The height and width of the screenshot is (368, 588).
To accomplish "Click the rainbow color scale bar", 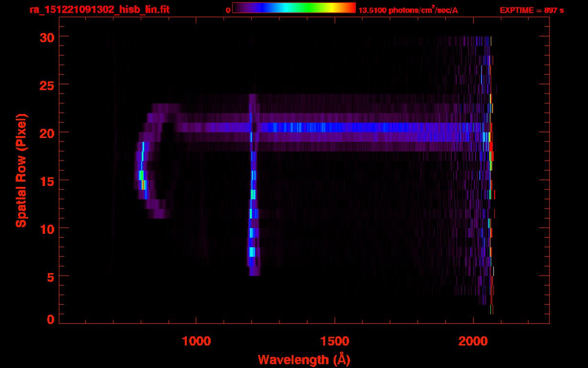I will coord(294,8).
